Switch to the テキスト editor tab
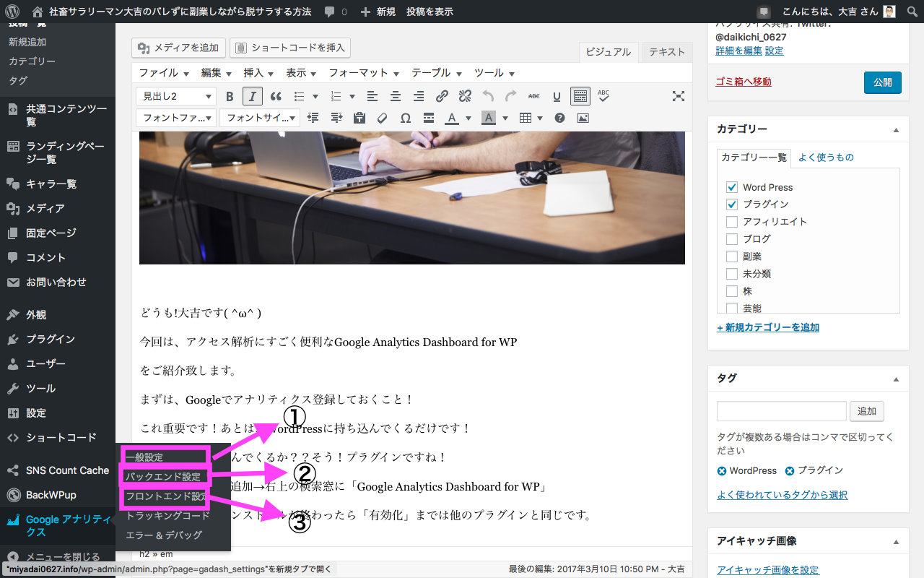The width and height of the screenshot is (924, 578). pos(667,52)
